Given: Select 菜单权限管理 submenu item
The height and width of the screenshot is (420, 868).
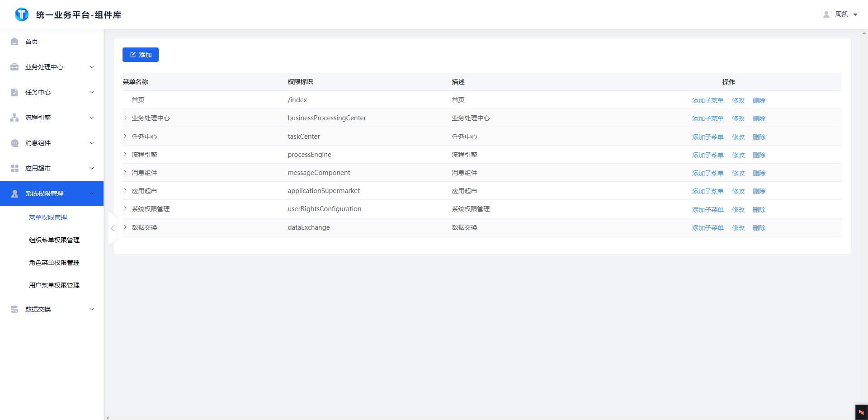Looking at the screenshot, I should pos(48,217).
